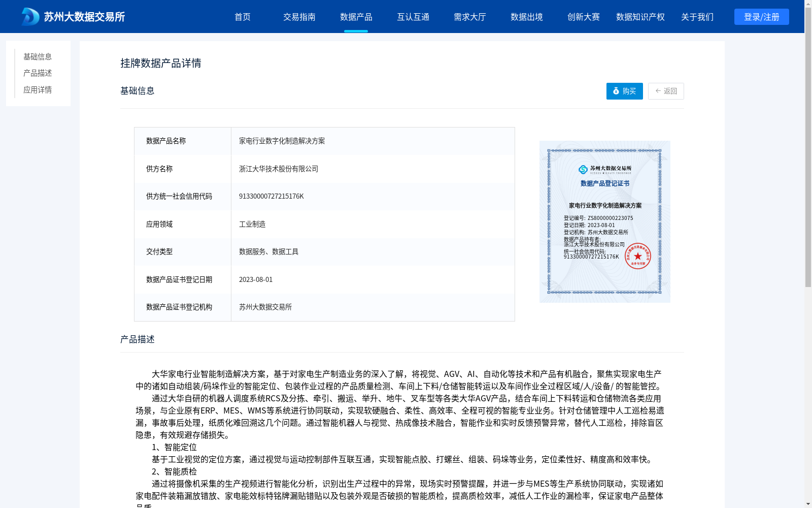Screen dimensions: 812x508
Task: Open the 数据产品登记证书 certificate image
Action: [604, 221]
